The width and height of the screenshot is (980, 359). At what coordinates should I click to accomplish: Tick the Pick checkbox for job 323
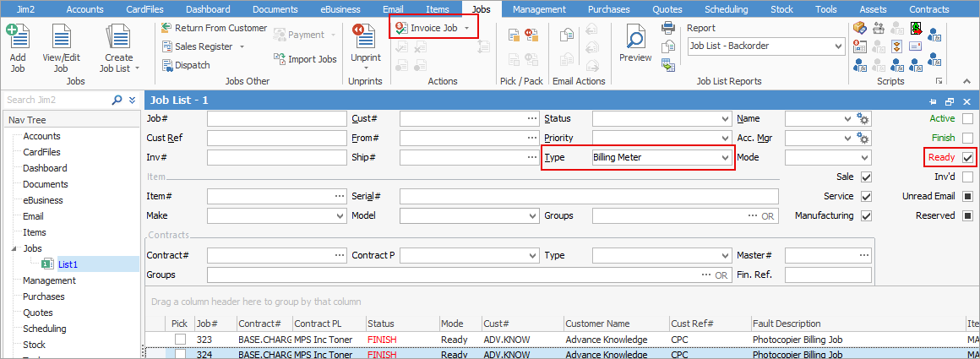(x=181, y=340)
